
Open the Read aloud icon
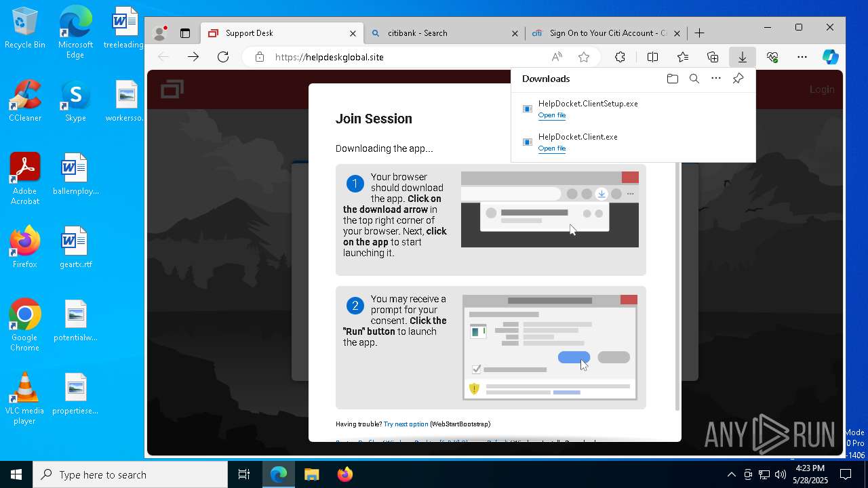point(557,57)
